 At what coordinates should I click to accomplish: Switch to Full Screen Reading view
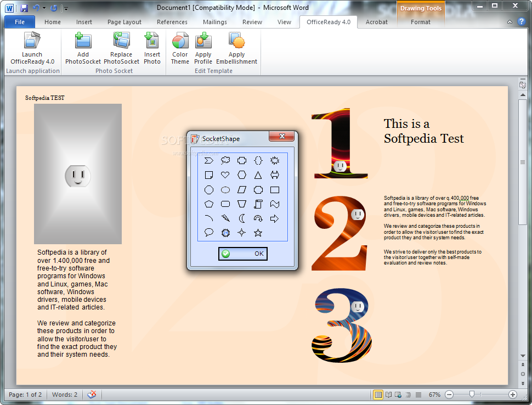pyautogui.click(x=388, y=395)
